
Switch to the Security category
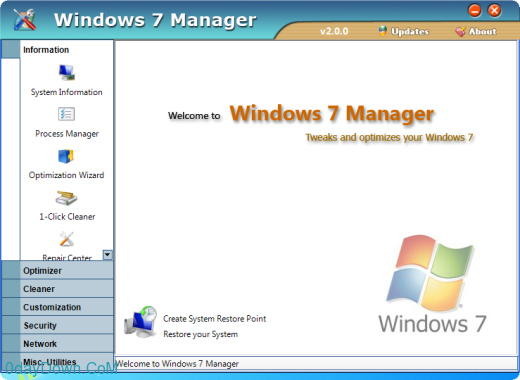pos(57,325)
